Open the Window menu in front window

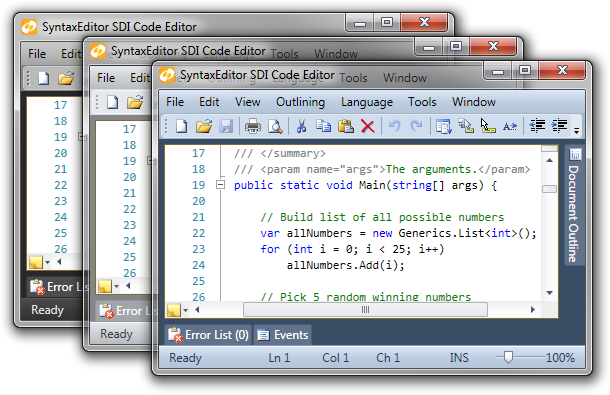[x=474, y=102]
